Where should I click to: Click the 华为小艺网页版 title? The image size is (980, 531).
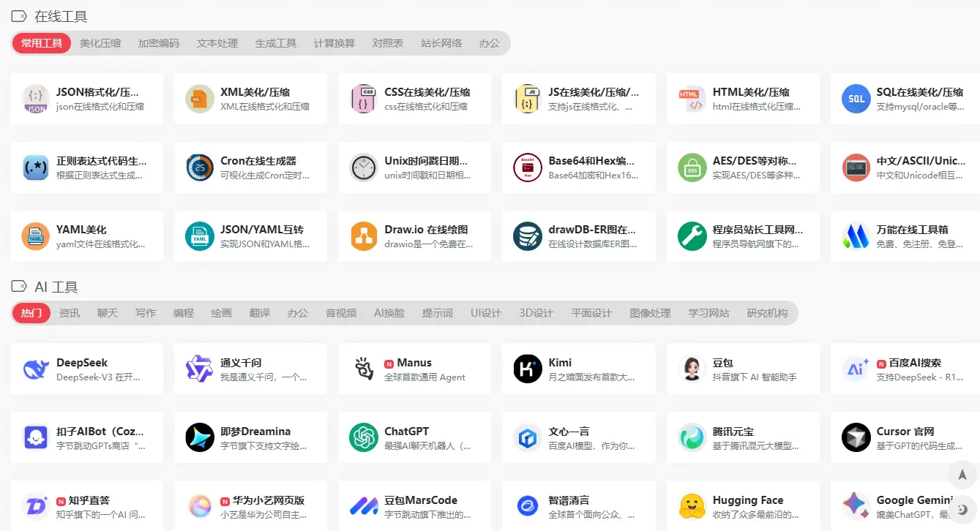pos(269,500)
